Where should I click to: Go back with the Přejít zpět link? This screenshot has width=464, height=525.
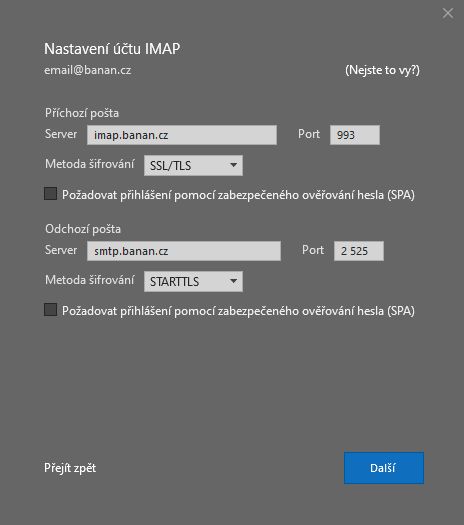(70, 468)
